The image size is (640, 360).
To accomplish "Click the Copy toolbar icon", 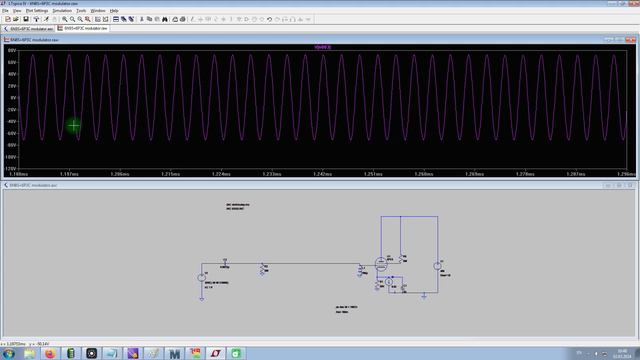I will [149, 19].
